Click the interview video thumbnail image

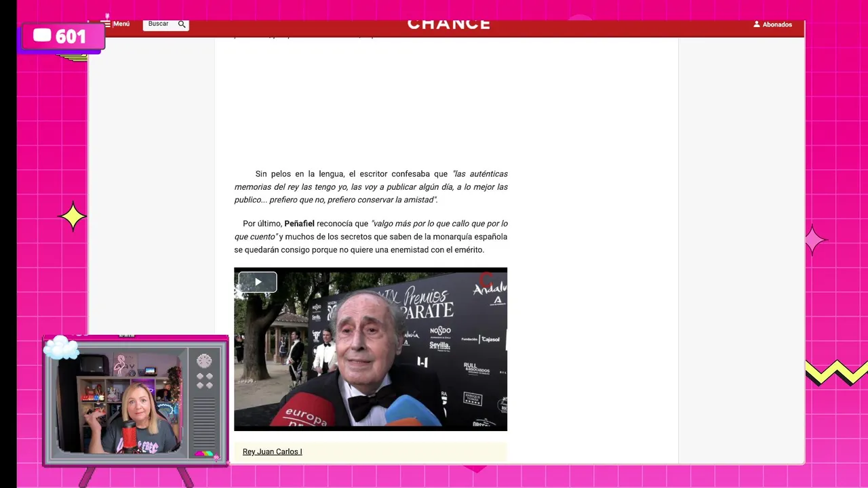(370, 349)
